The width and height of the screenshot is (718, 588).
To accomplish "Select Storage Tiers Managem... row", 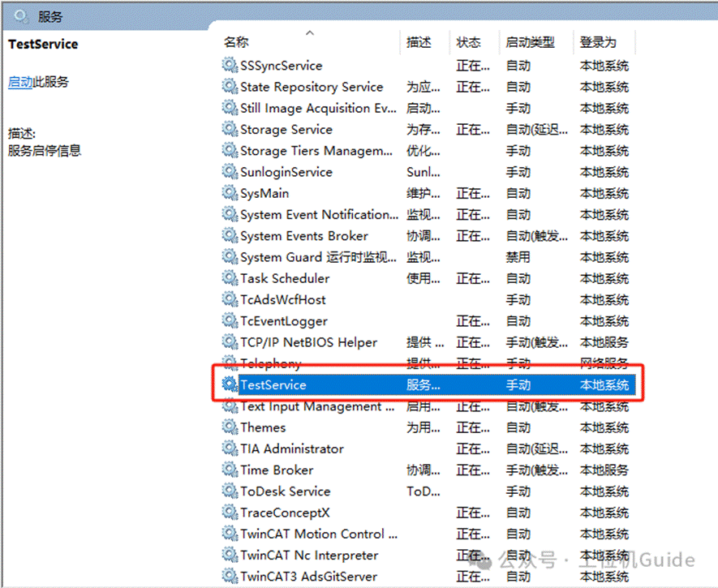I will pyautogui.click(x=316, y=151).
